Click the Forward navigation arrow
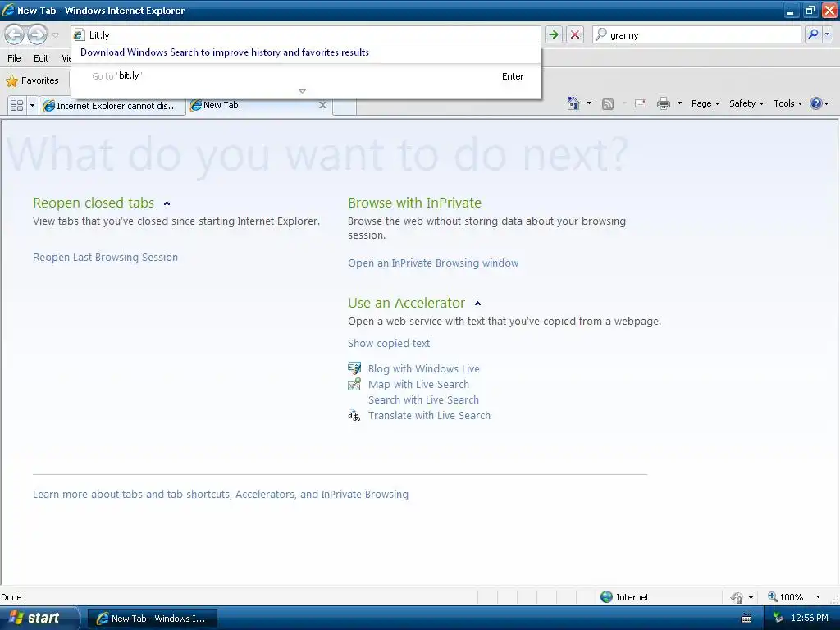This screenshot has width=840, height=630. 37,35
